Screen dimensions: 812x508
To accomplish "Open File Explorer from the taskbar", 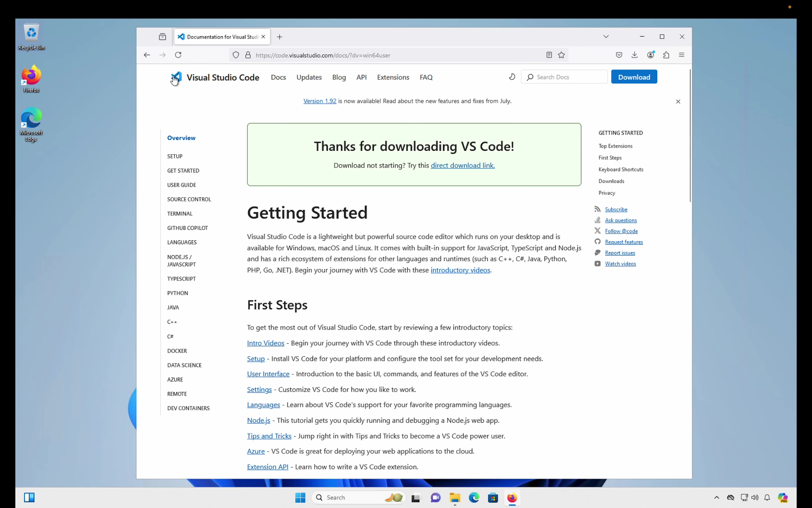I will (x=455, y=498).
